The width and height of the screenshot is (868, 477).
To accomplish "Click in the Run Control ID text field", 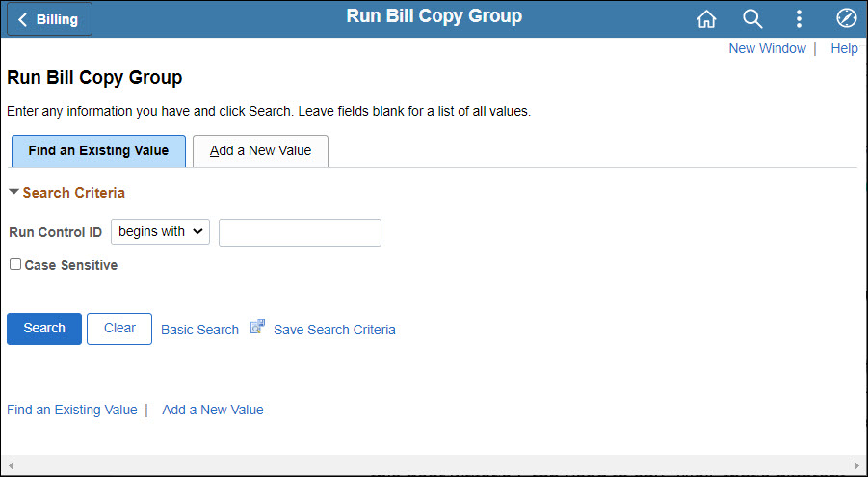I will (x=300, y=232).
